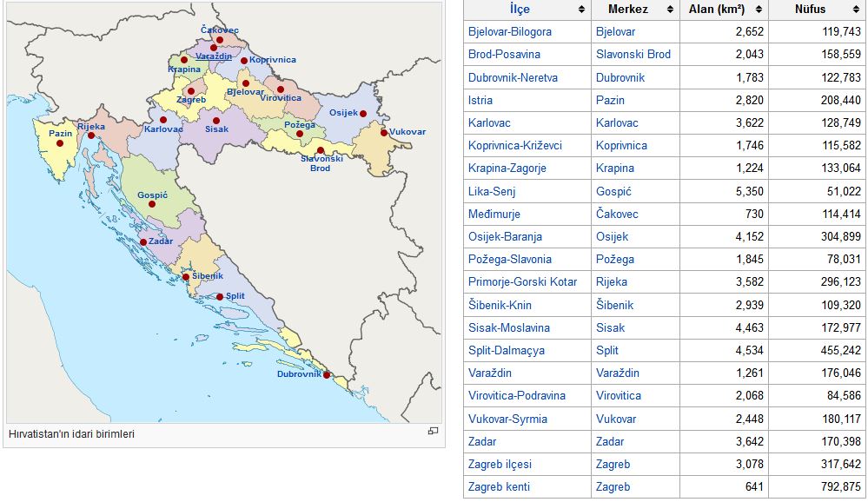This screenshot has height=502, width=868.
Task: Open the Split-Dalmaçya county link
Action: pyautogui.click(x=507, y=350)
